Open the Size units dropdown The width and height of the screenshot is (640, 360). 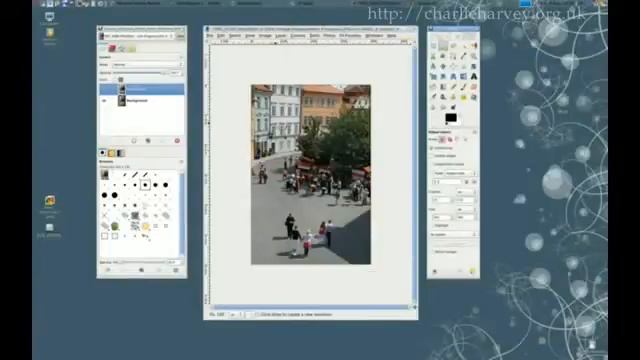click(465, 209)
